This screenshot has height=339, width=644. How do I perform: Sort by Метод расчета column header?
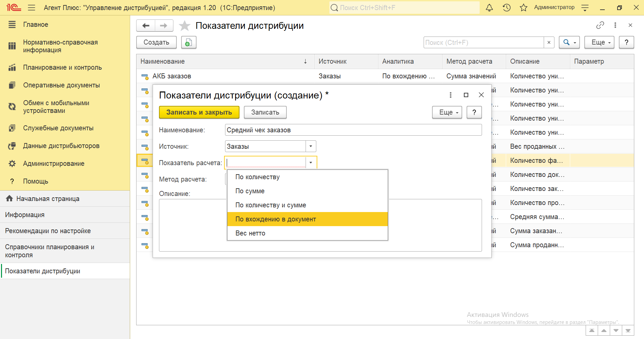[474, 62]
